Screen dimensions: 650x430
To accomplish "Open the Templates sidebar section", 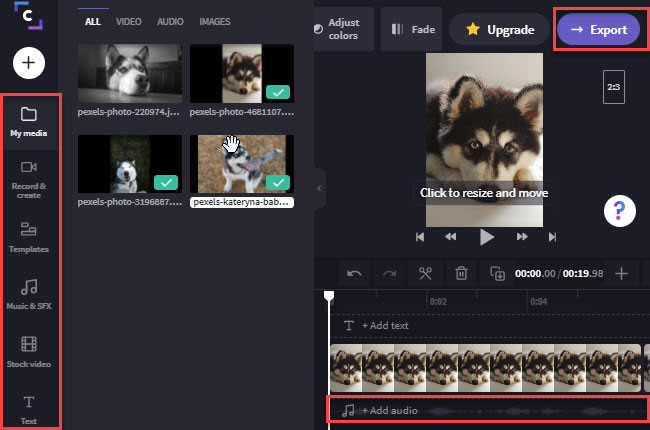I will (29, 236).
